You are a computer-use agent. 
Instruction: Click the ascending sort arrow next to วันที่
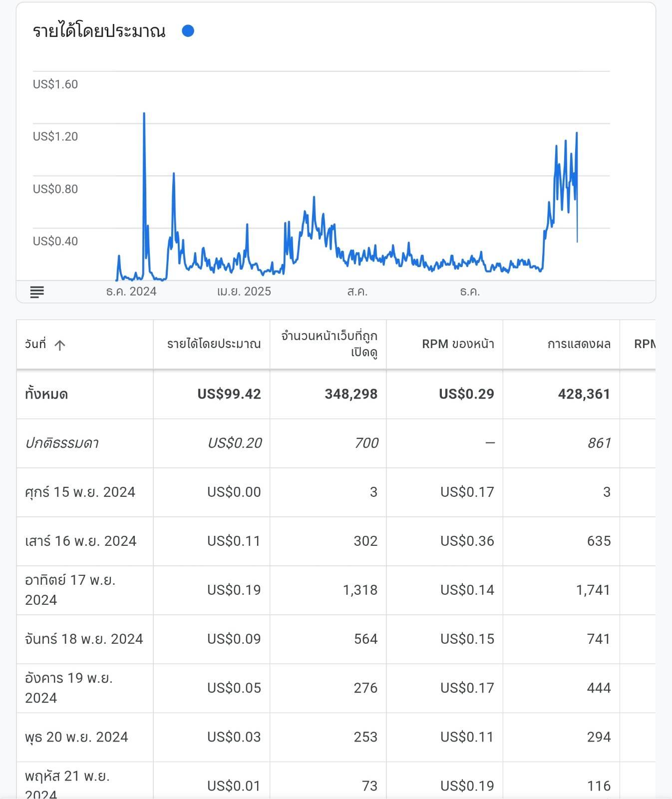click(x=60, y=345)
